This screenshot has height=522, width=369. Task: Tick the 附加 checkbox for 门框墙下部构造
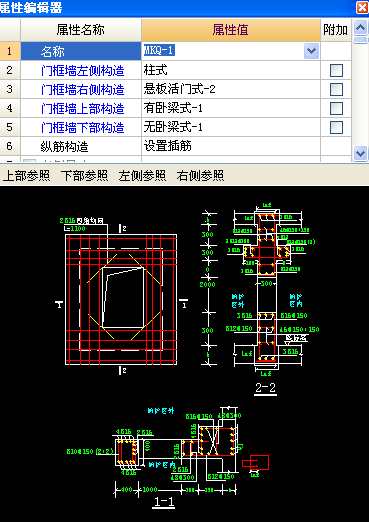tap(336, 127)
